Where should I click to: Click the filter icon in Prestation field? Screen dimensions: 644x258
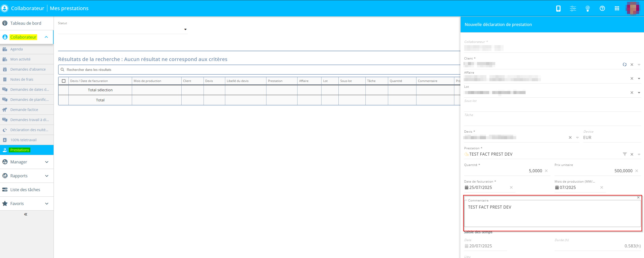point(625,154)
